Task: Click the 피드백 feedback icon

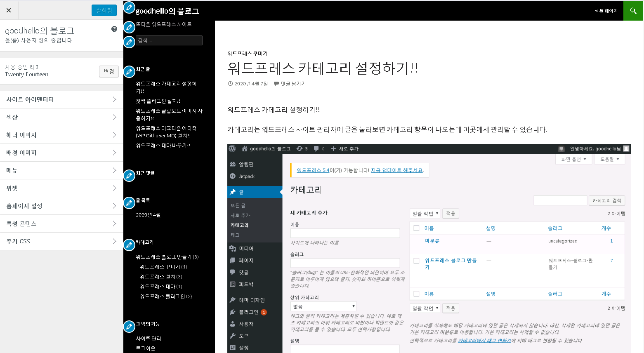Action: click(x=233, y=284)
